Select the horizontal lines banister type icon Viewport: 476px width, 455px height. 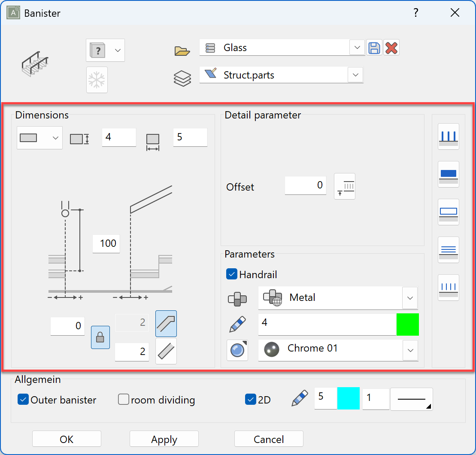(x=449, y=250)
